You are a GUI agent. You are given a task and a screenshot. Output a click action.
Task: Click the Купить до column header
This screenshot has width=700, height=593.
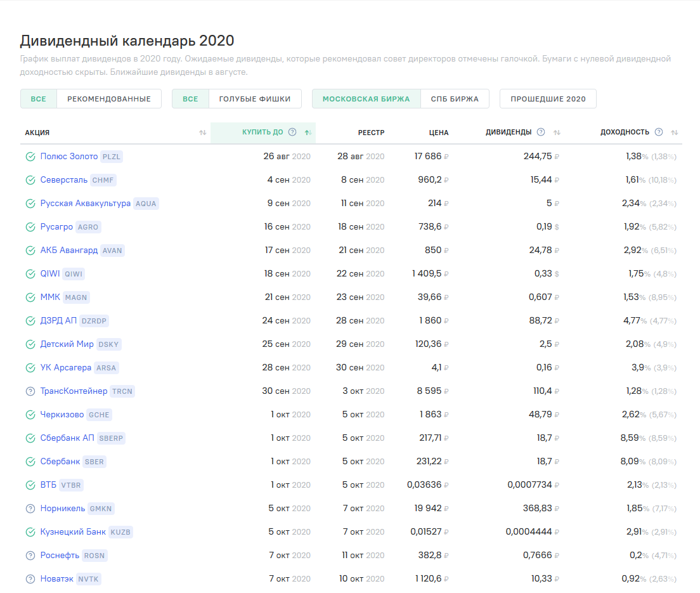(262, 132)
